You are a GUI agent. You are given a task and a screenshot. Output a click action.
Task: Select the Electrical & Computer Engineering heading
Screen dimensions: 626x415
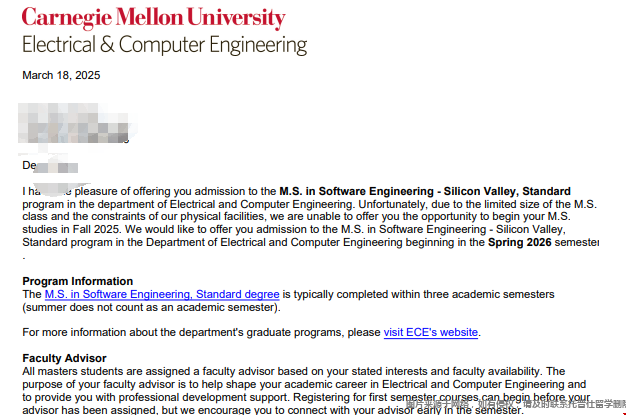164,45
